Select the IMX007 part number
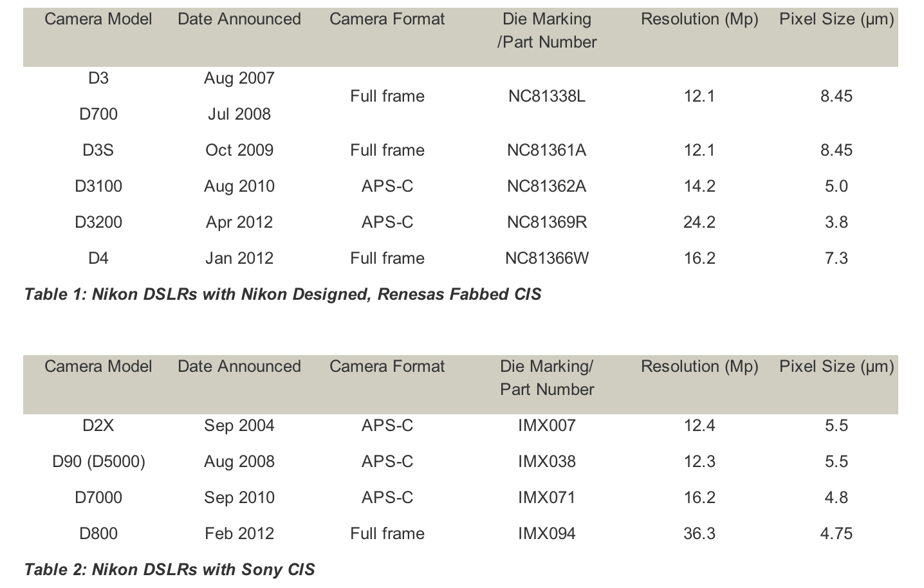The width and height of the screenshot is (924, 588). tap(547, 426)
